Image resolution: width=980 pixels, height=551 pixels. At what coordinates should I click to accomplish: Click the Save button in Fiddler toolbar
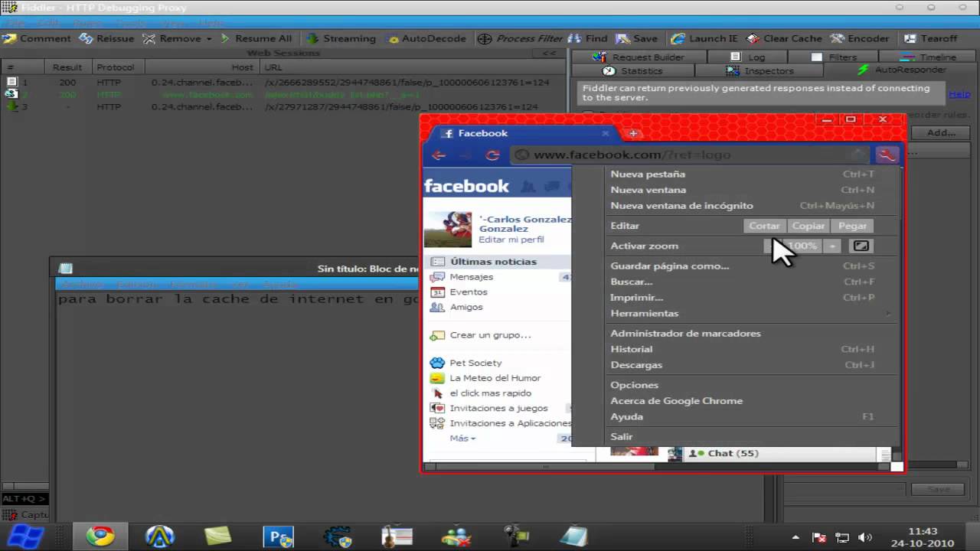[x=636, y=38]
